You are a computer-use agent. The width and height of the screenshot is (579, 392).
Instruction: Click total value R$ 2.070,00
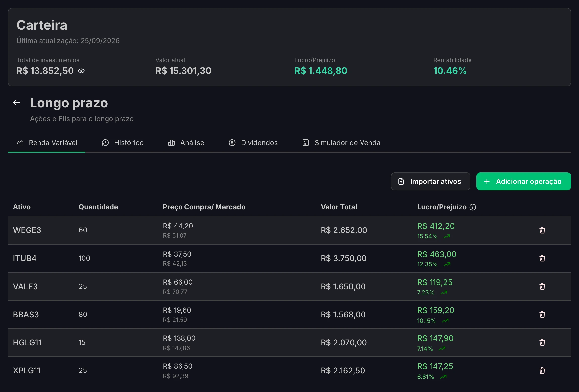pos(344,343)
